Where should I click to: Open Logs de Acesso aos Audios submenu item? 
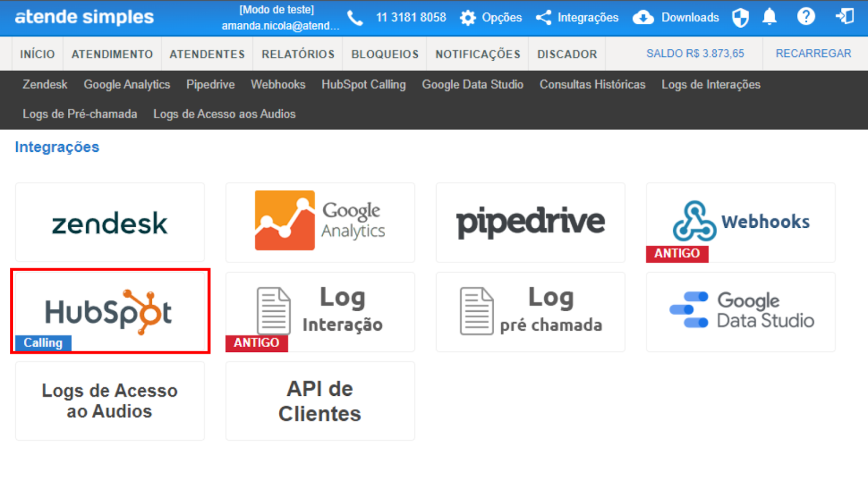pyautogui.click(x=225, y=114)
